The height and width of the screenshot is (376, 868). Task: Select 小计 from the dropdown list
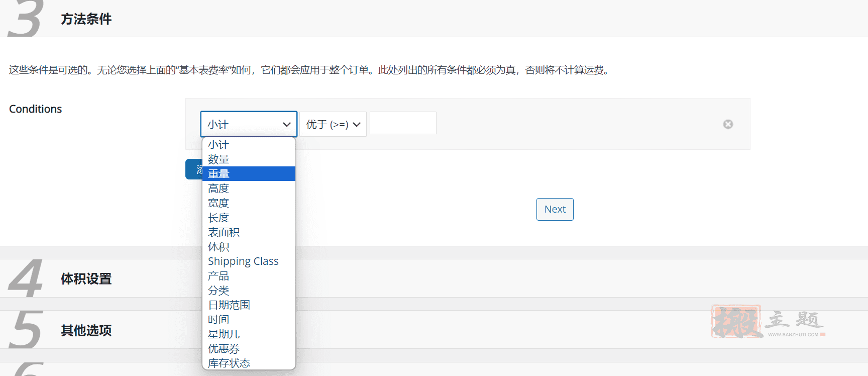click(x=249, y=145)
